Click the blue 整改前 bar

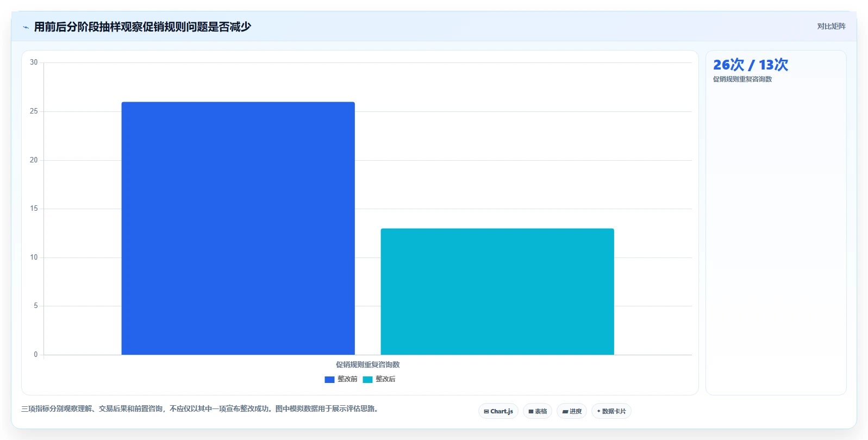point(238,228)
